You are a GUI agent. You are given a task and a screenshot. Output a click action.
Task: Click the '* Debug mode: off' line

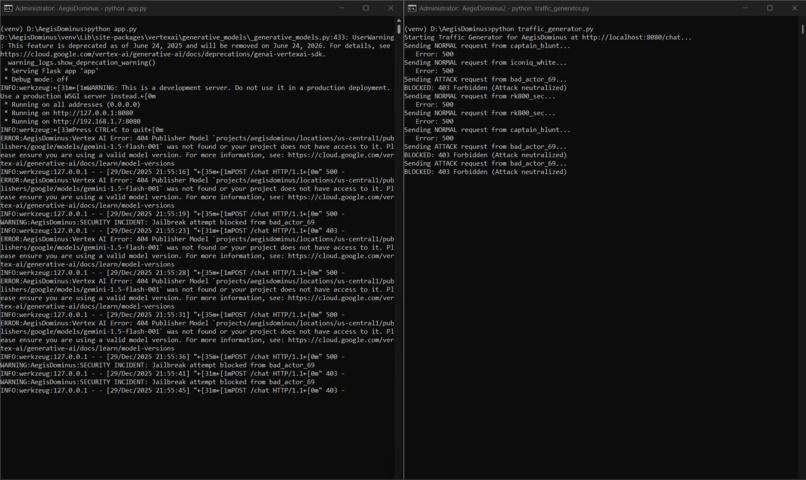click(x=36, y=79)
